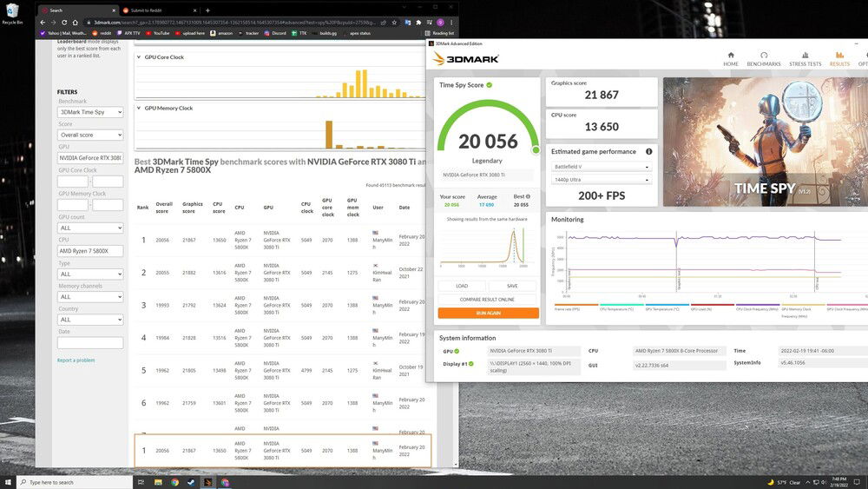Click the Report a problem link
The height and width of the screenshot is (489, 868).
coord(76,360)
